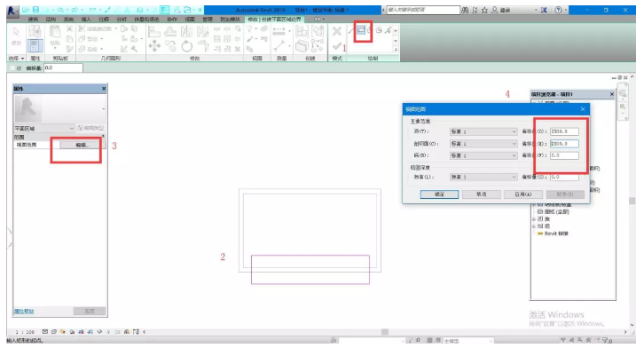644x348 pixels.
Task: Open the Bottom level dropdown in View Range
Action: 483,155
